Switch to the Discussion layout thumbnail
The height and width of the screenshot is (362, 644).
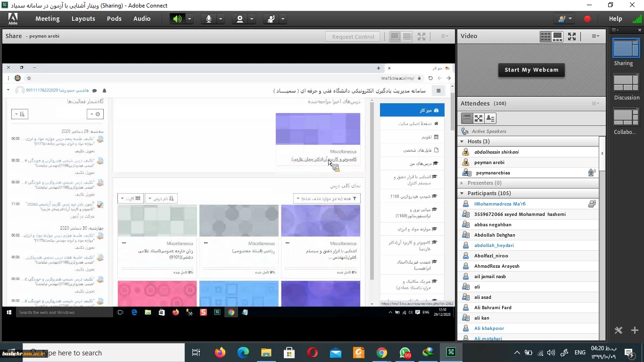(x=626, y=83)
